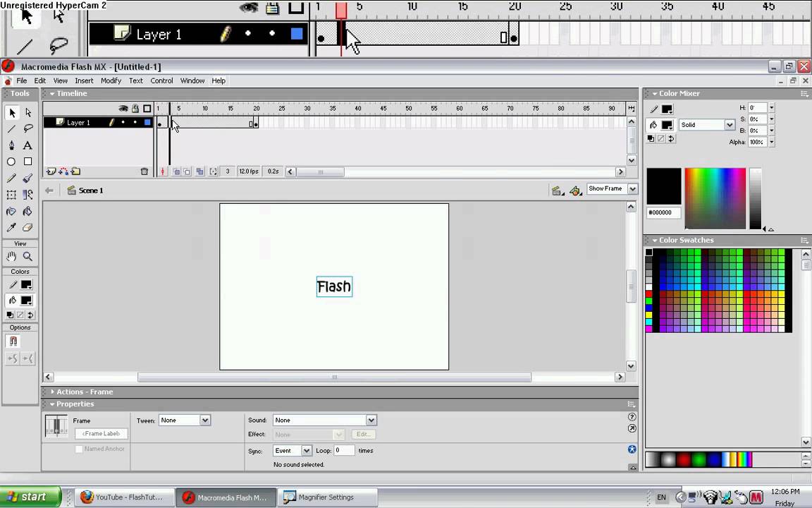The height and width of the screenshot is (508, 812).
Task: Select the Arrow tool in Tools panel
Action: (x=12, y=112)
